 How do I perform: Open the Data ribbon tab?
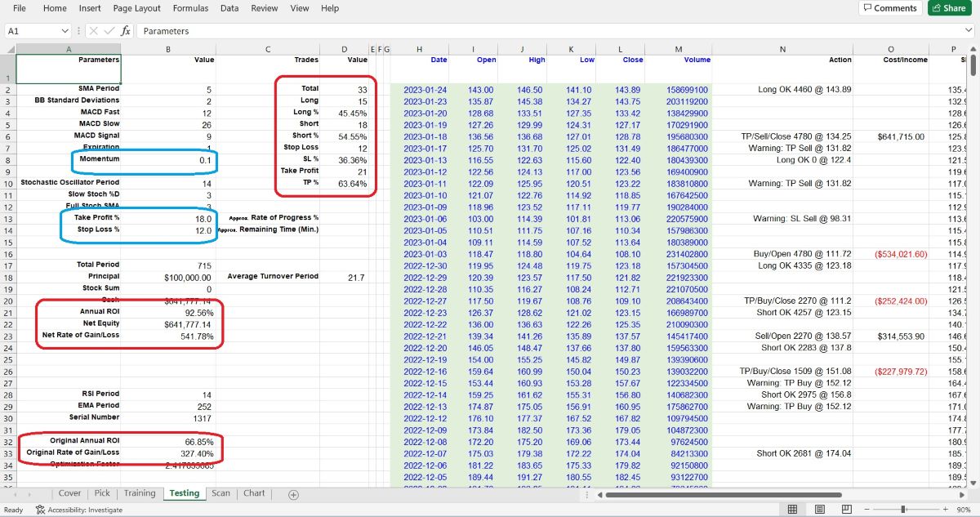(229, 8)
